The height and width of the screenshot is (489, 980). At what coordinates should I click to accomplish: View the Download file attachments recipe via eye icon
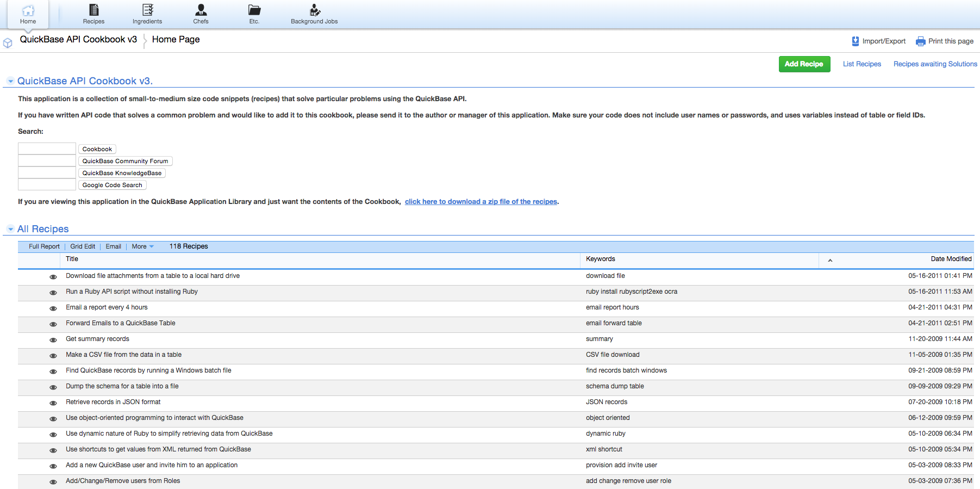click(53, 277)
